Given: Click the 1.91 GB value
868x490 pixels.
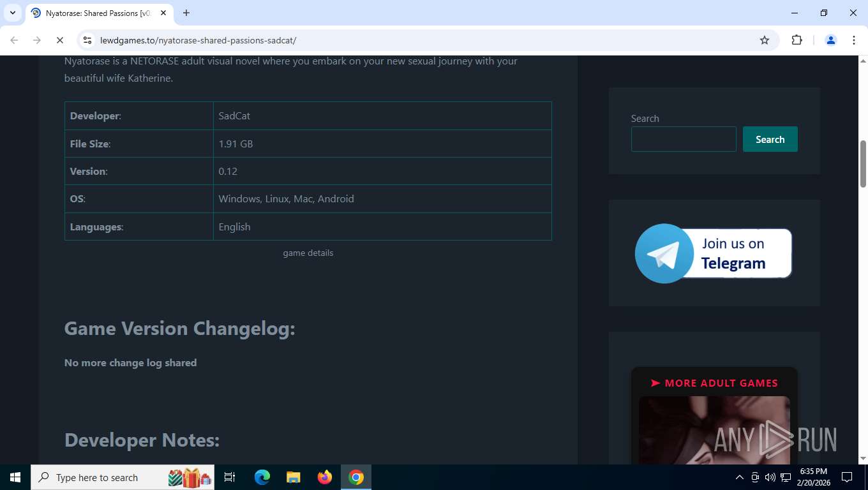Looking at the screenshot, I should [x=236, y=144].
